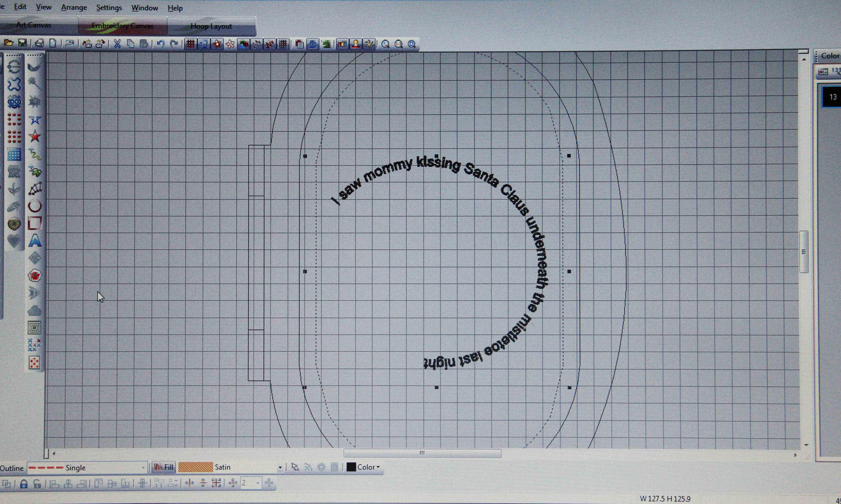Image resolution: width=841 pixels, height=504 pixels.
Task: Click the Print icon in toolbar
Action: 40,43
